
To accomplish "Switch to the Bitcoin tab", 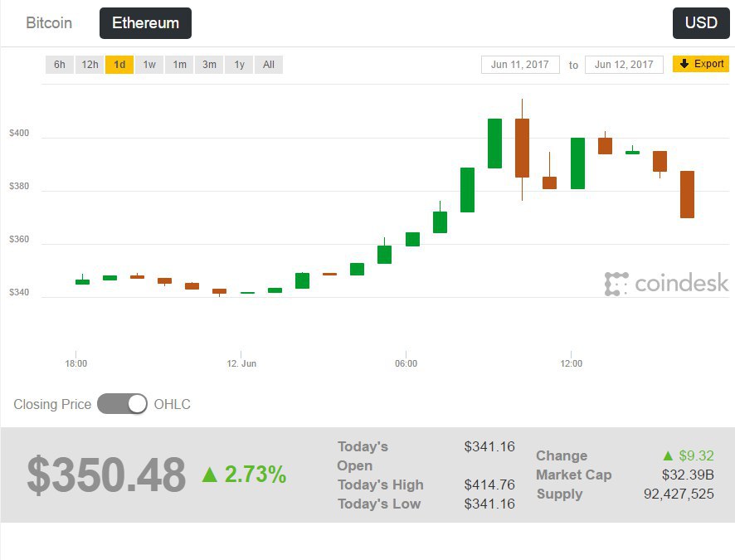I will pos(49,23).
